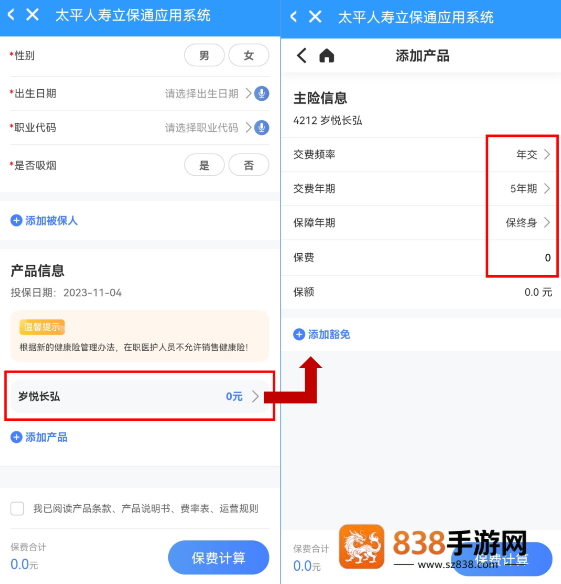Tap left screen 保费合计 0.0元 total
The height and width of the screenshot is (584, 561).
click(x=28, y=556)
